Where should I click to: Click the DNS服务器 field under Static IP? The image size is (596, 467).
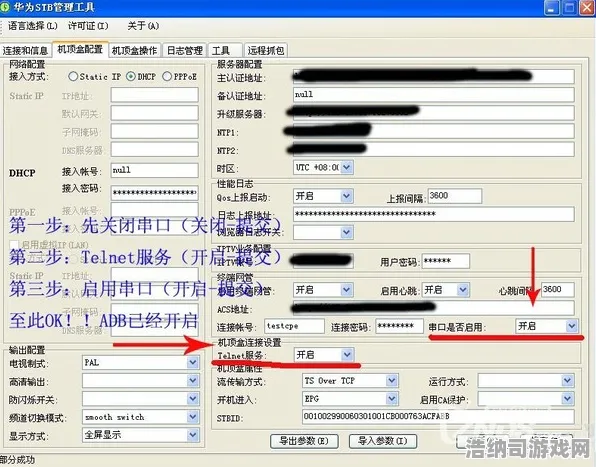pyautogui.click(x=154, y=150)
